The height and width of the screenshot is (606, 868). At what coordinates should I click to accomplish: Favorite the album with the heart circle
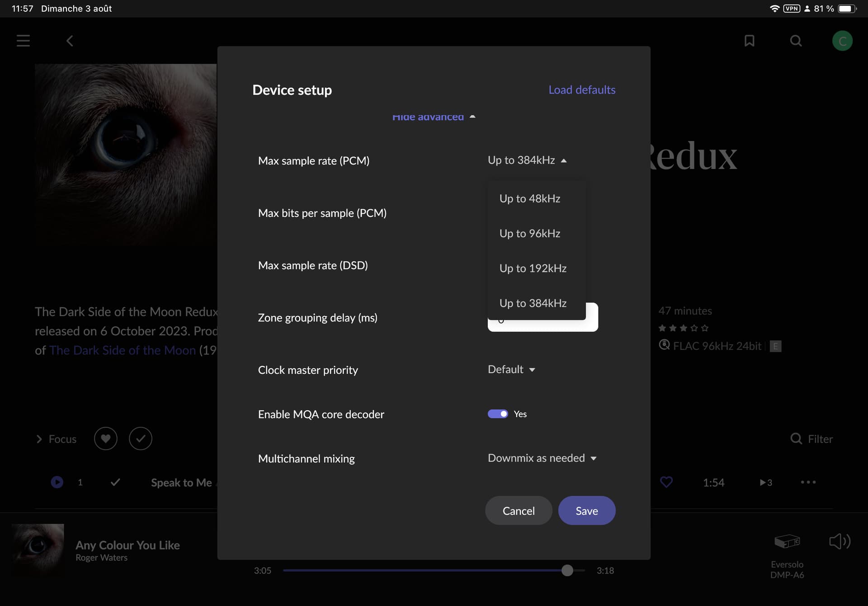click(x=105, y=439)
